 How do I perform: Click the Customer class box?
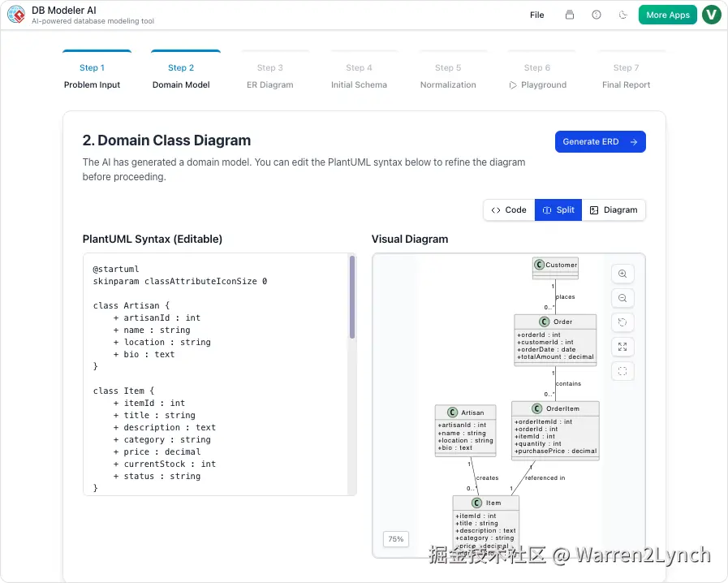point(555,268)
